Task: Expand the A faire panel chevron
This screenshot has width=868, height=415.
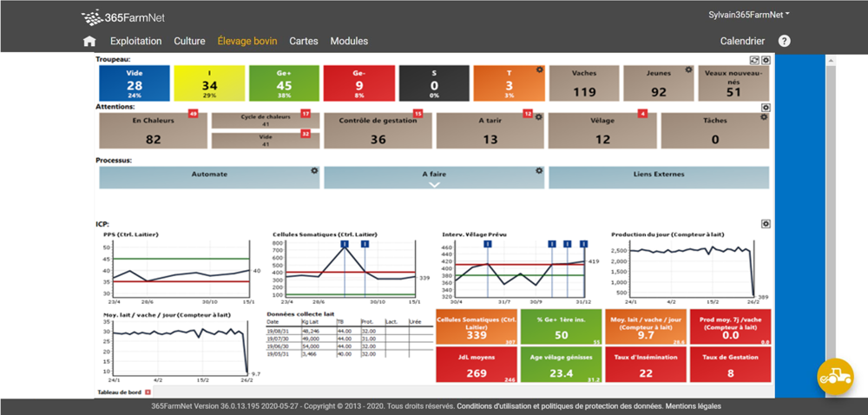Action: pos(435,184)
